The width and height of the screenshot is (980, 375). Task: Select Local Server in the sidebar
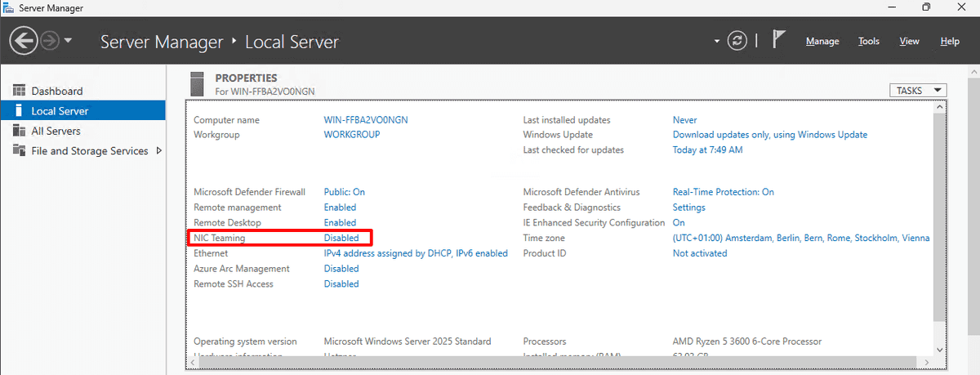83,110
